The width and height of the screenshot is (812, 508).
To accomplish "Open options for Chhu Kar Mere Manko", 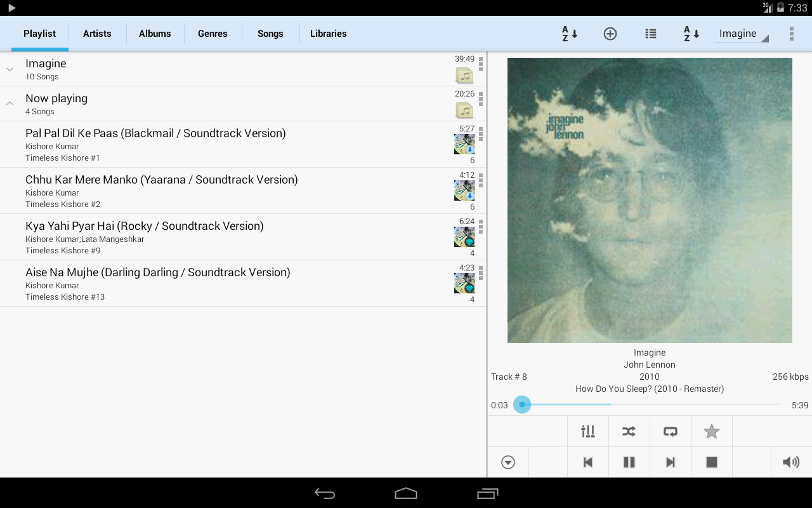I will tap(481, 180).
